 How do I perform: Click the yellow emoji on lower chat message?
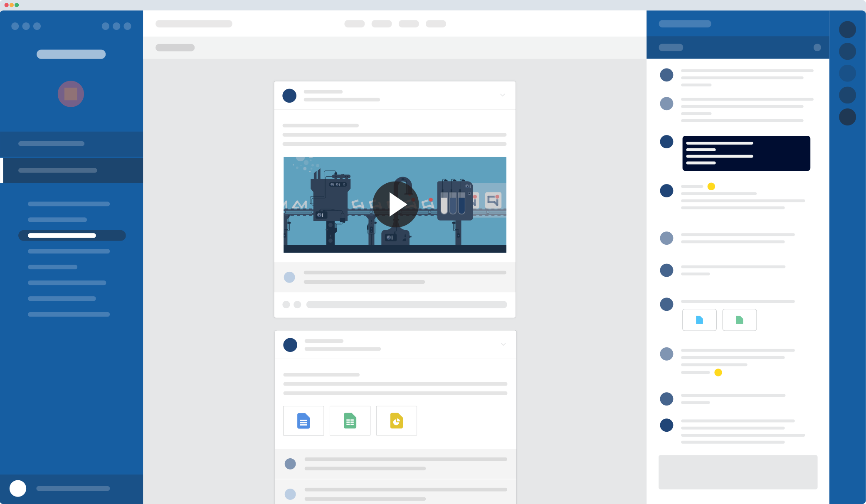[x=718, y=373]
